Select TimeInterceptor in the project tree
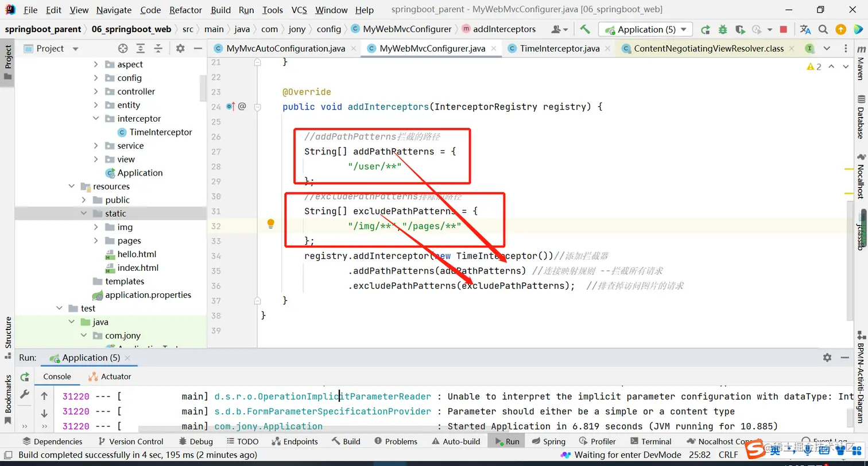The image size is (868, 466). pyautogui.click(x=155, y=132)
